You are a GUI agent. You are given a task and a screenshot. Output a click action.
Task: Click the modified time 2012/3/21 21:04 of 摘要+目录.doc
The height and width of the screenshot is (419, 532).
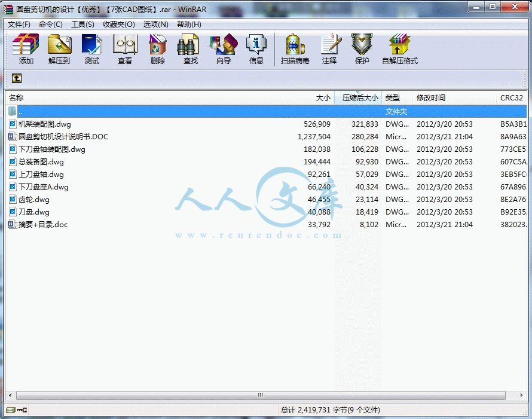[x=445, y=225]
